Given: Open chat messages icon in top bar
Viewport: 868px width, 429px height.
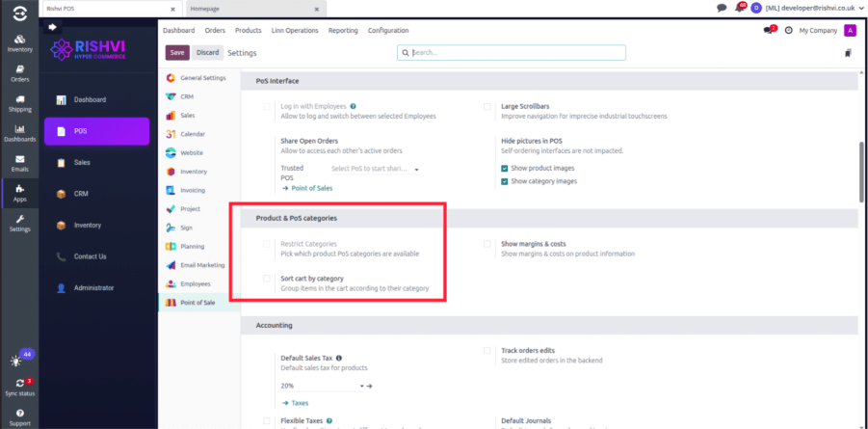Looking at the screenshot, I should [x=722, y=8].
